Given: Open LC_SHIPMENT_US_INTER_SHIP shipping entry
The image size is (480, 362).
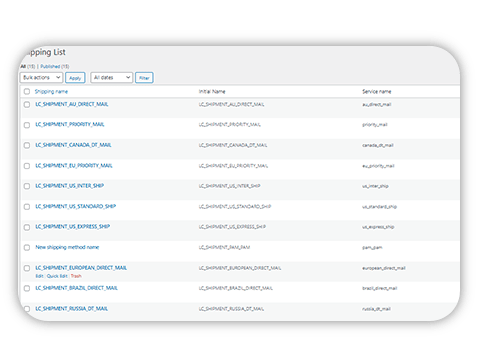Looking at the screenshot, I should 69,186.
